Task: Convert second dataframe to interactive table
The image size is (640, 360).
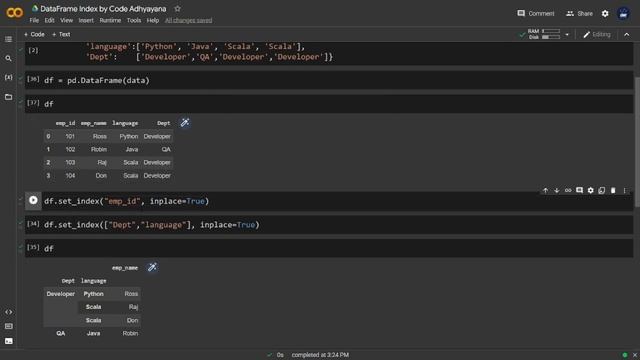Action: (x=152, y=267)
